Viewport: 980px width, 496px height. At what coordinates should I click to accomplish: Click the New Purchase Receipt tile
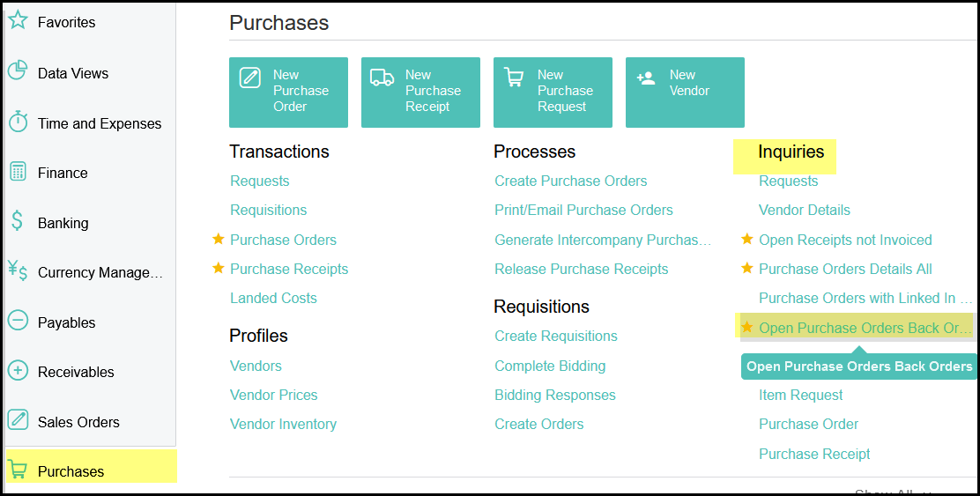tap(420, 92)
